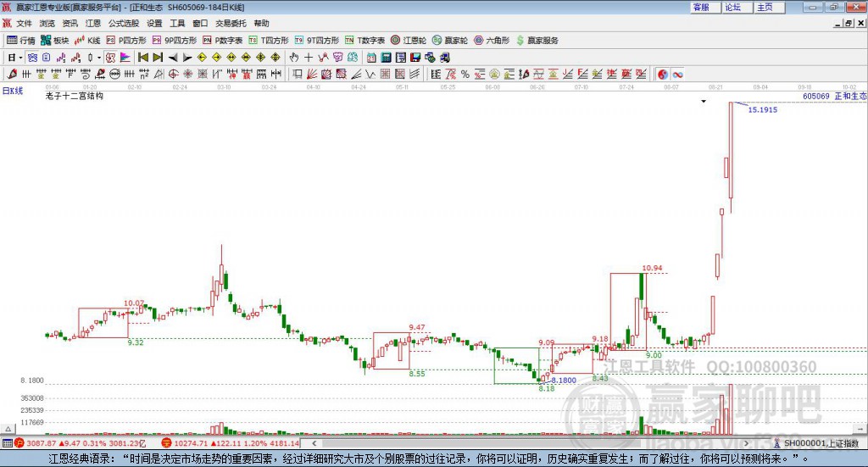Click the blue infinity loop icon
Screen dimensions: 868x467
coord(677,74)
